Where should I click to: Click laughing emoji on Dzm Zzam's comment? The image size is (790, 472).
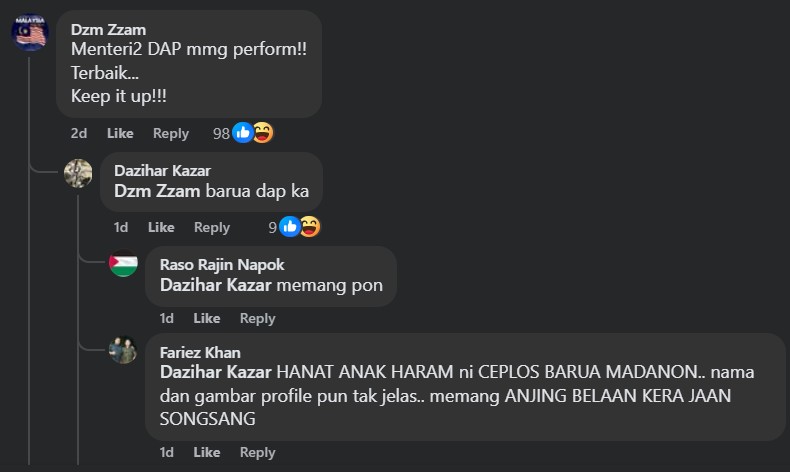coord(262,133)
